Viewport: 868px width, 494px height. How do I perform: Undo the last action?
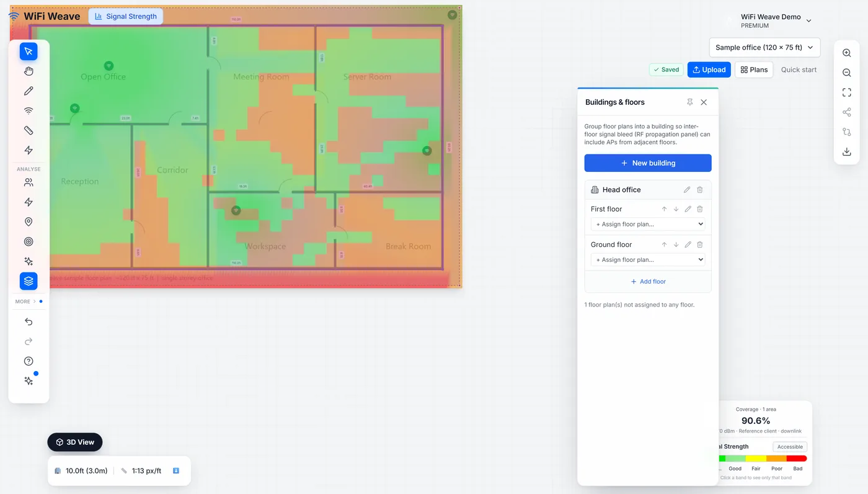(29, 321)
